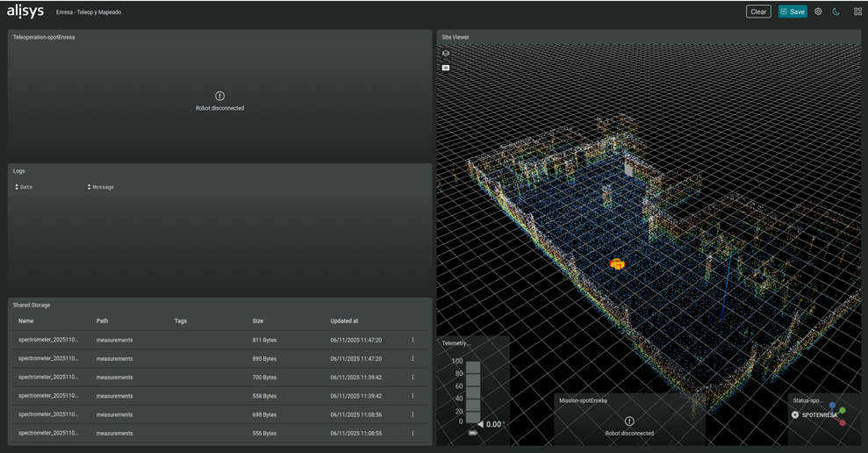Image resolution: width=868 pixels, height=453 pixels.
Task: Click the warning icon in the Teleoperation panel
Action: [x=219, y=96]
